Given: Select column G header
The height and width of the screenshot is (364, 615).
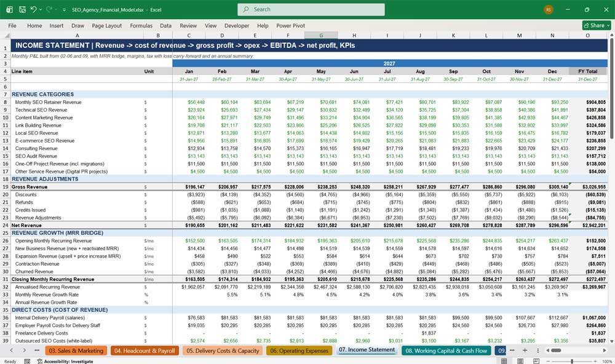Looking at the screenshot, I should [x=321, y=35].
